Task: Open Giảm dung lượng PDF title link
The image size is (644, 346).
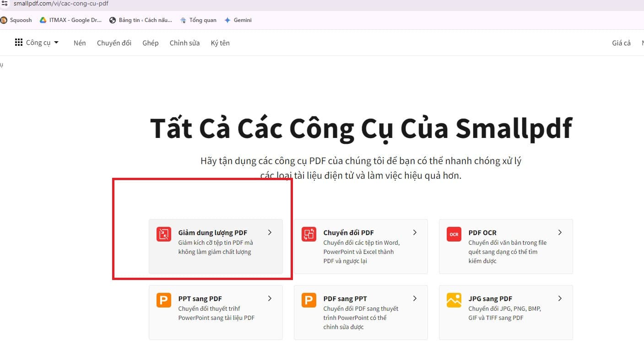Action: (x=212, y=233)
